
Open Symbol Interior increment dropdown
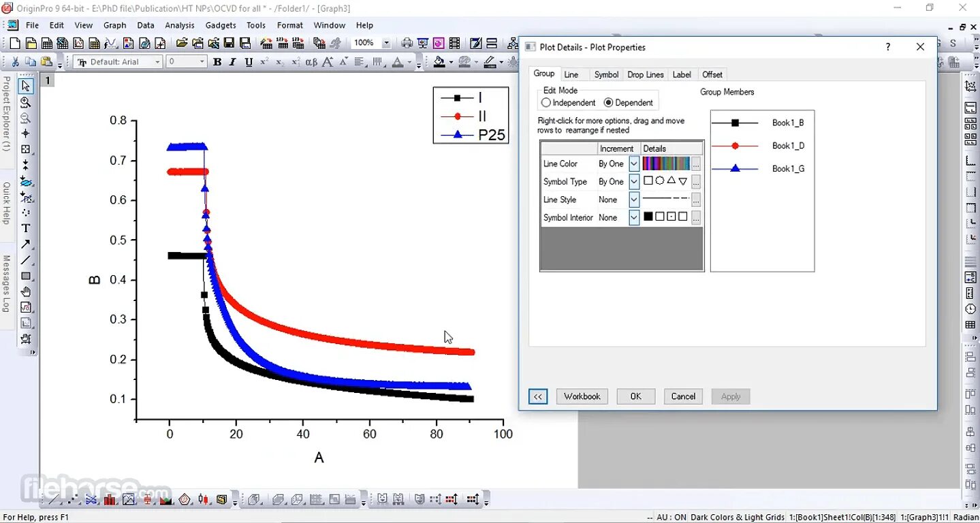coord(634,218)
